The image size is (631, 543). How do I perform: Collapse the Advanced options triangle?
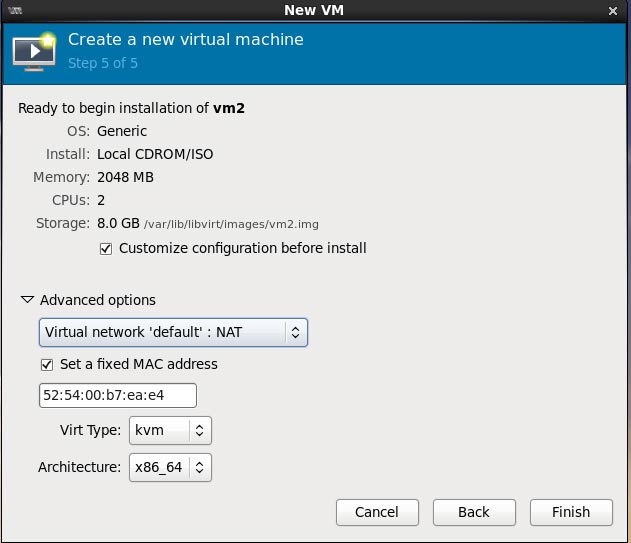point(27,300)
